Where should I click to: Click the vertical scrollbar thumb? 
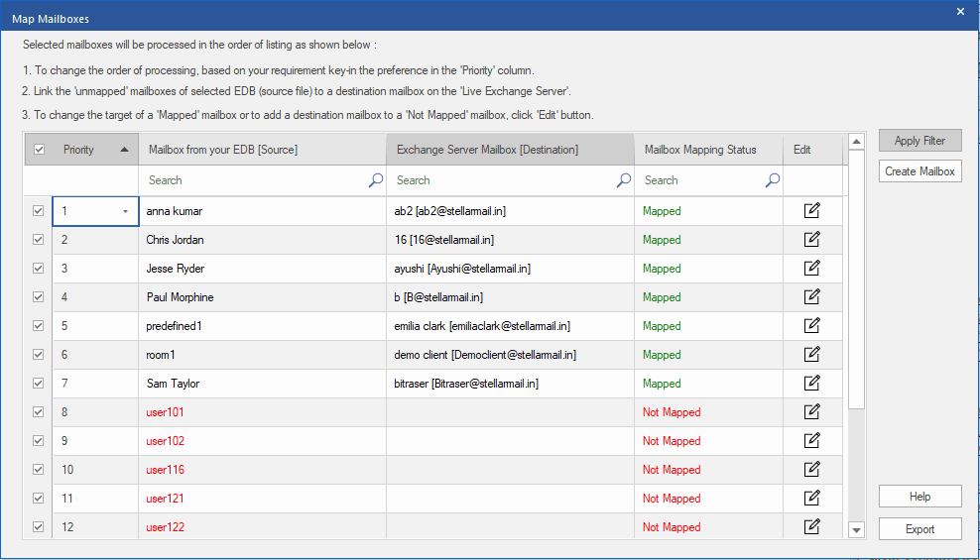click(x=856, y=280)
